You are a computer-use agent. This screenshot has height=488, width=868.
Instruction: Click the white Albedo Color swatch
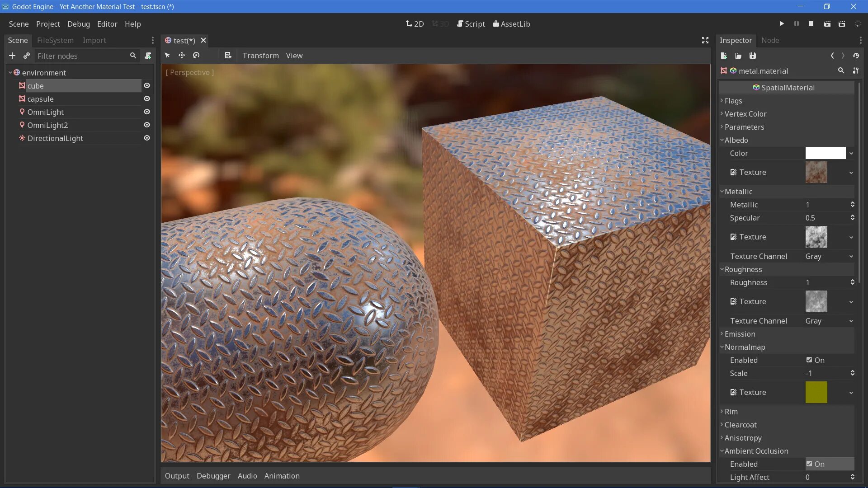click(x=825, y=153)
